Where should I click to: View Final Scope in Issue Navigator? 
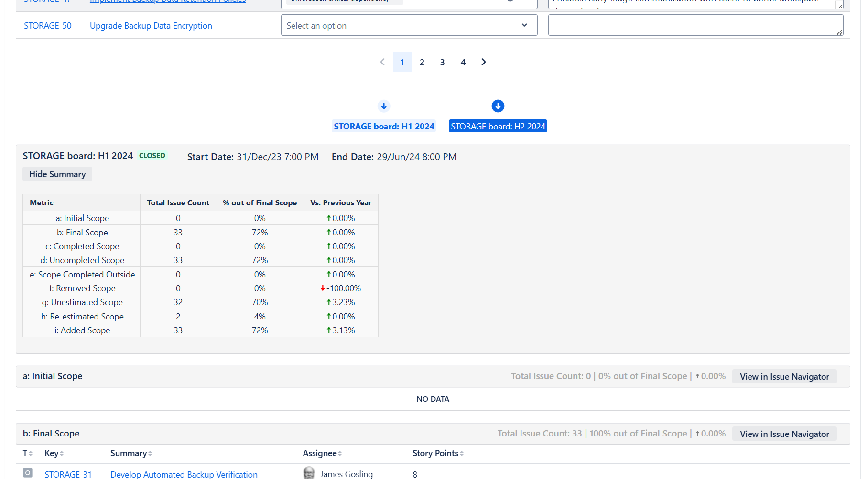(784, 434)
